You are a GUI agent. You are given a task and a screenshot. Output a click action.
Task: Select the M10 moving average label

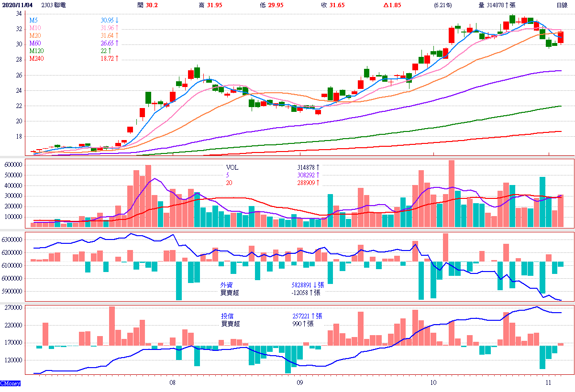click(34, 28)
